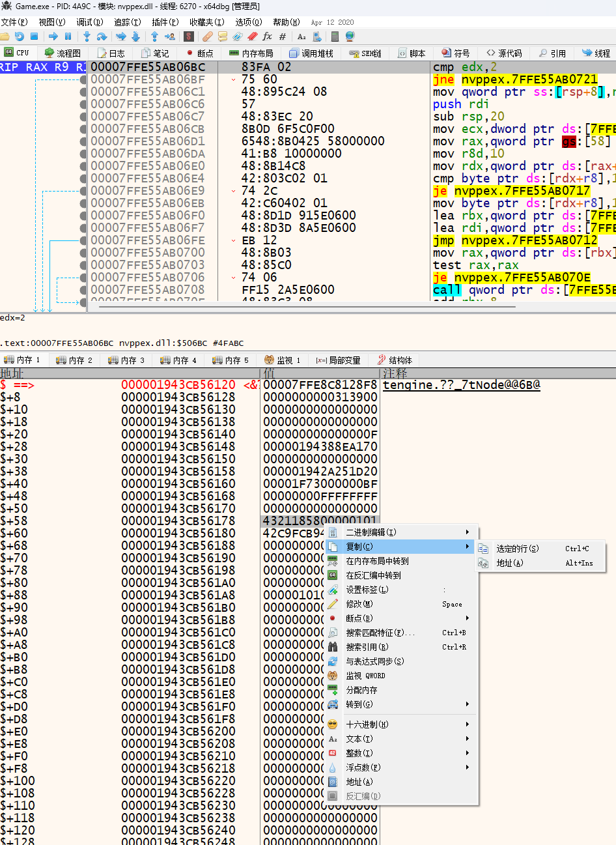The height and width of the screenshot is (845, 616).
Task: Click the step into toolbar icon
Action: point(87,36)
